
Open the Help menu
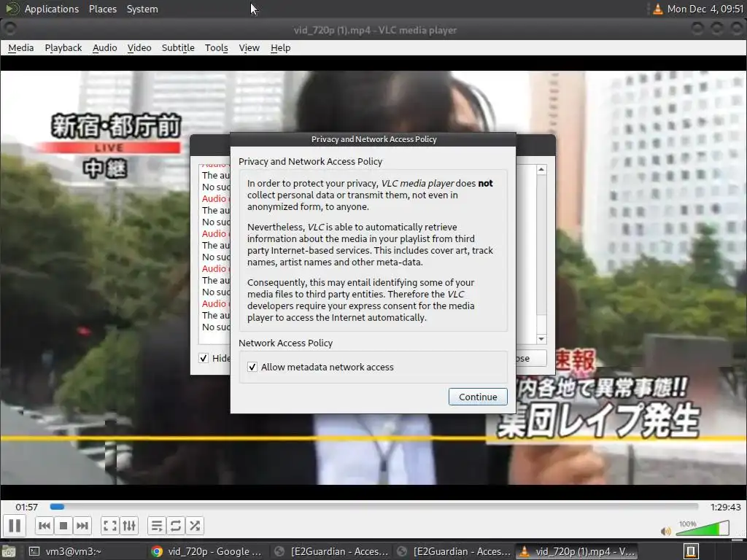[281, 47]
